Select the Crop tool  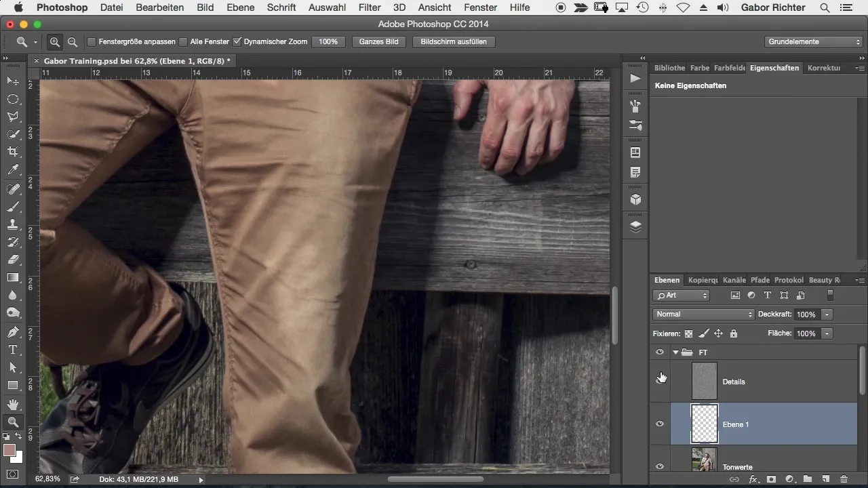pyautogui.click(x=13, y=152)
